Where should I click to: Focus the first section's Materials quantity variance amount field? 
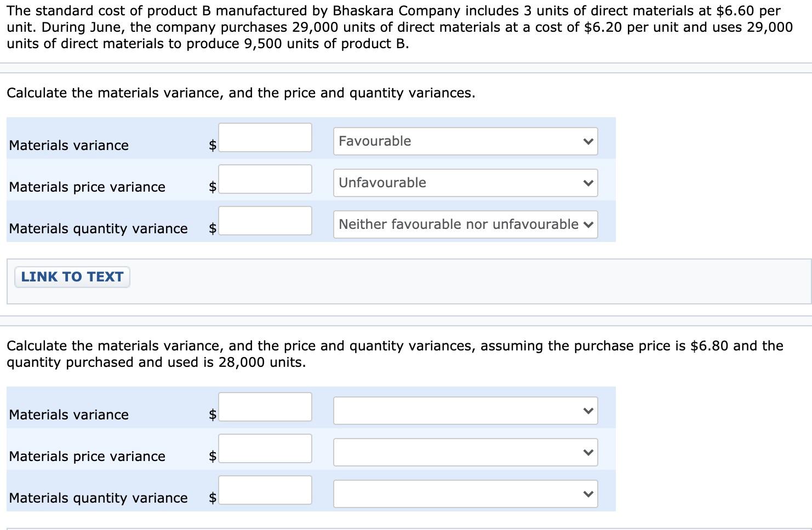(265, 221)
